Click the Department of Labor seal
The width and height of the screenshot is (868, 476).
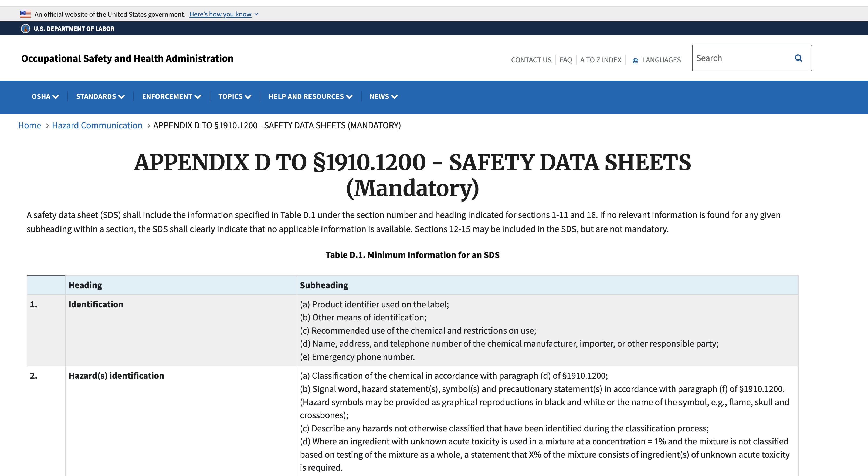click(x=25, y=29)
